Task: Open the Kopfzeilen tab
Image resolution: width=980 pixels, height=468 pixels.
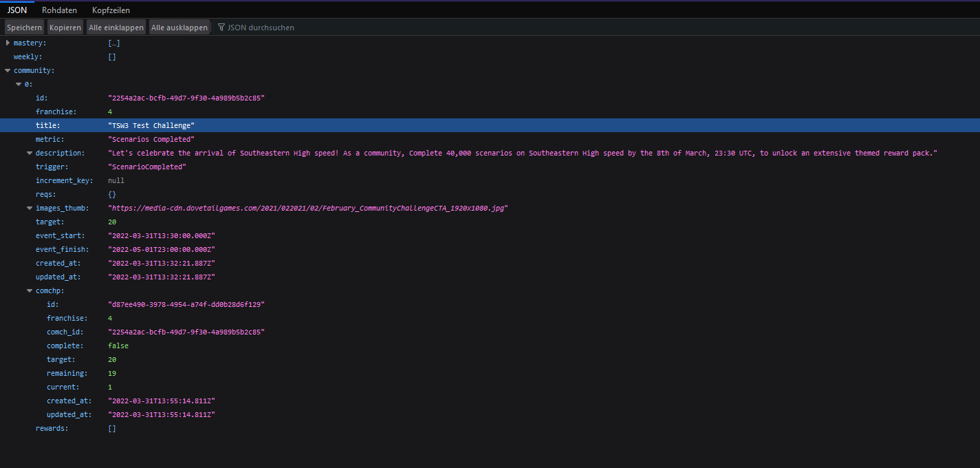Action: [111, 10]
